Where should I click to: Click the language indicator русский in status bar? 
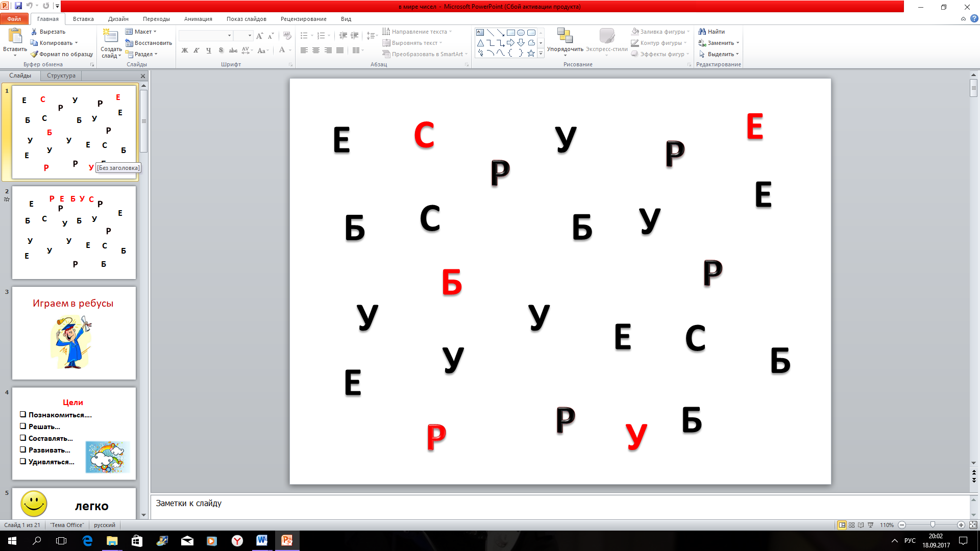[105, 525]
